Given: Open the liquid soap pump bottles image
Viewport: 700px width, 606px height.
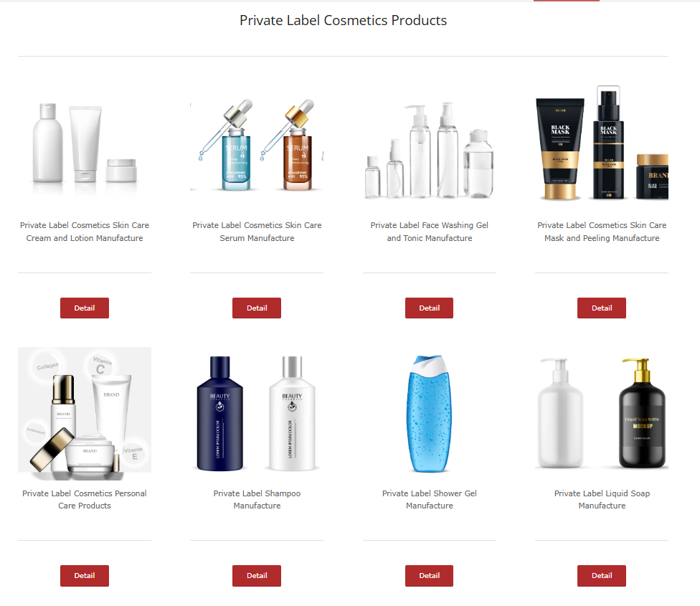Looking at the screenshot, I should (602, 414).
